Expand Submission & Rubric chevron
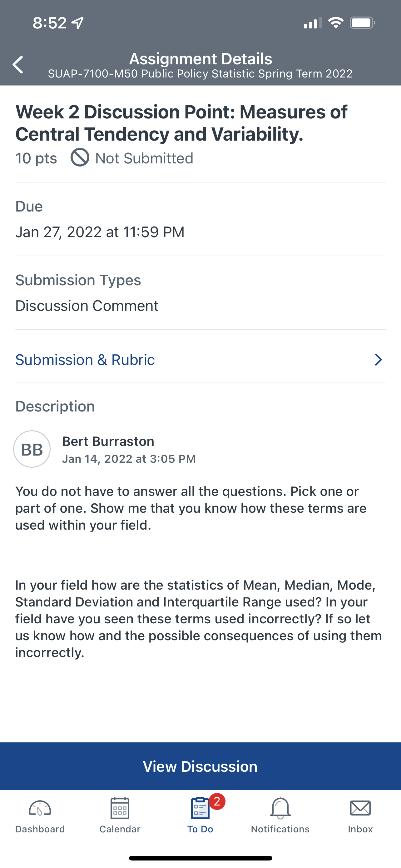The image size is (401, 868). click(379, 360)
